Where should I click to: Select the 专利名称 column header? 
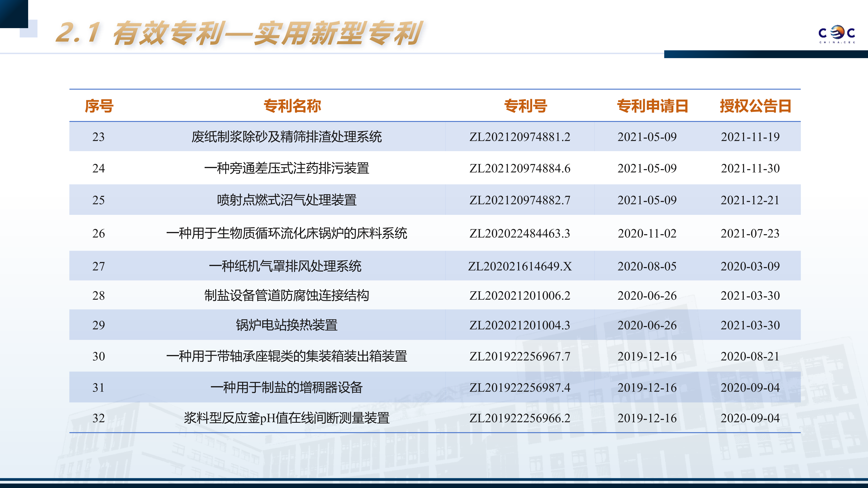click(x=292, y=106)
